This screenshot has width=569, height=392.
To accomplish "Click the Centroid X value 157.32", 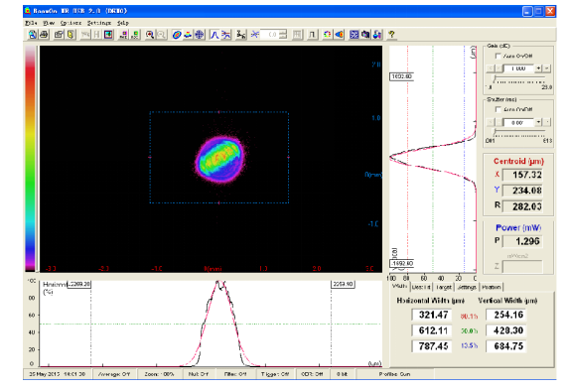I will [x=522, y=175].
